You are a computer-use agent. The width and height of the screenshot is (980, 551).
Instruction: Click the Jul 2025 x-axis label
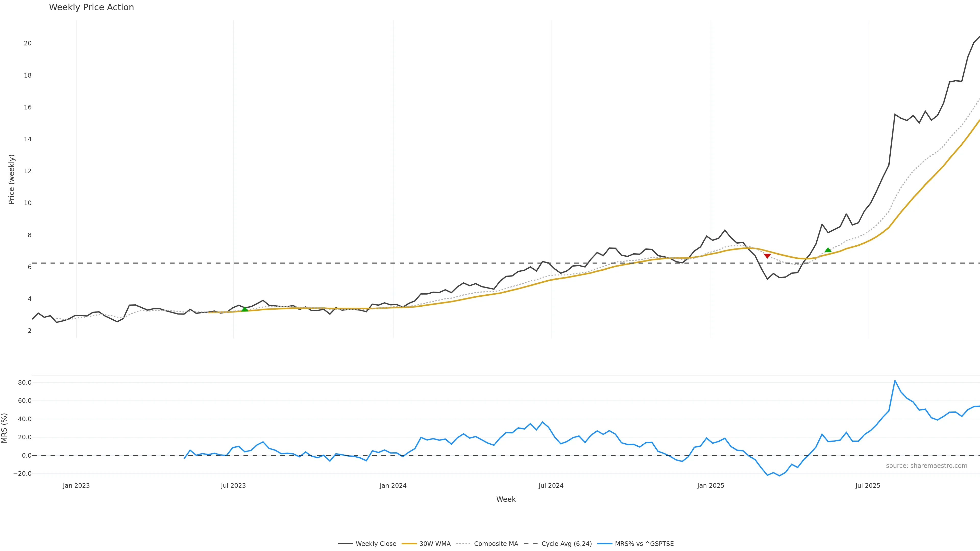(x=868, y=486)
